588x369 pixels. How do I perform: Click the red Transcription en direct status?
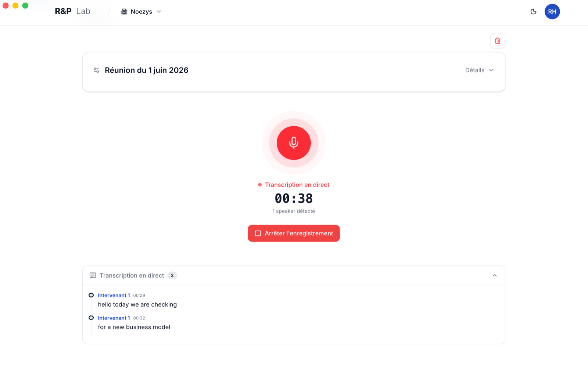294,185
